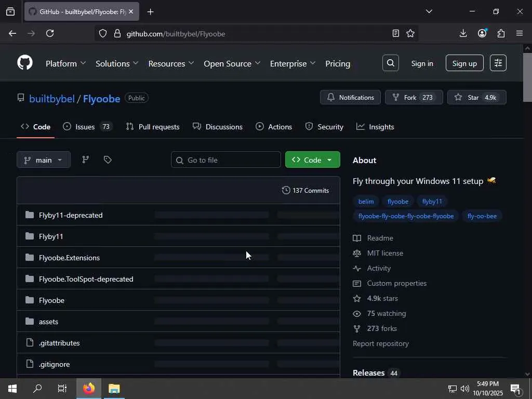The width and height of the screenshot is (532, 399).
Task: Bookmark this page with star icon
Action: [x=410, y=33]
